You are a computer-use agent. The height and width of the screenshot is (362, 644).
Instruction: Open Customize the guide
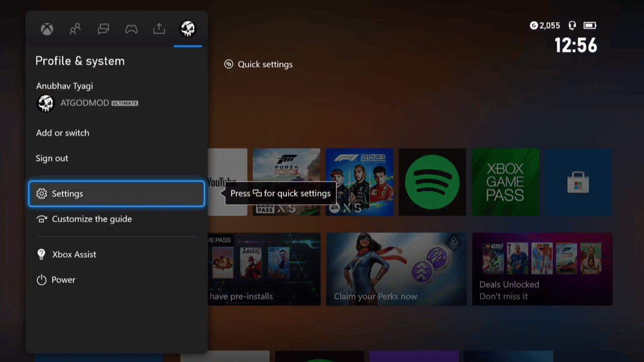(x=117, y=219)
